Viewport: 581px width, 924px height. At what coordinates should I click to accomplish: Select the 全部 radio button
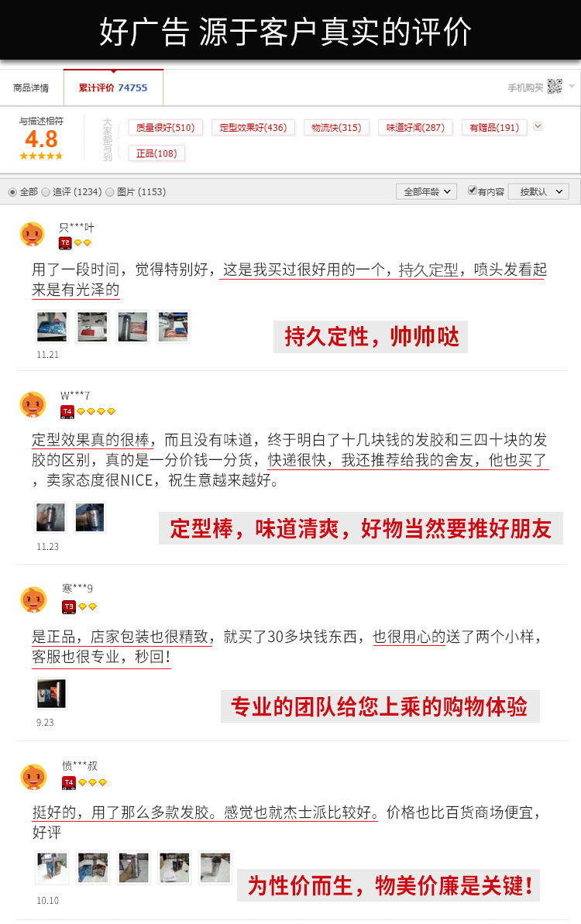pyautogui.click(x=12, y=192)
